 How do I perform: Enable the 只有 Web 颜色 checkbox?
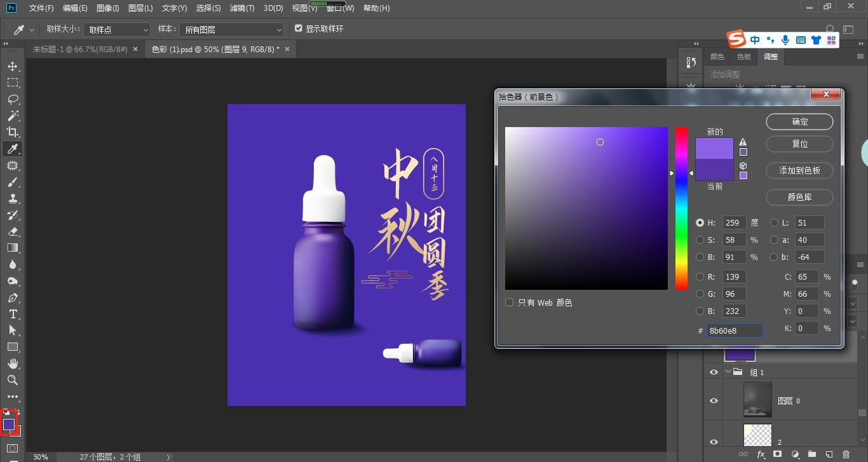click(x=509, y=302)
